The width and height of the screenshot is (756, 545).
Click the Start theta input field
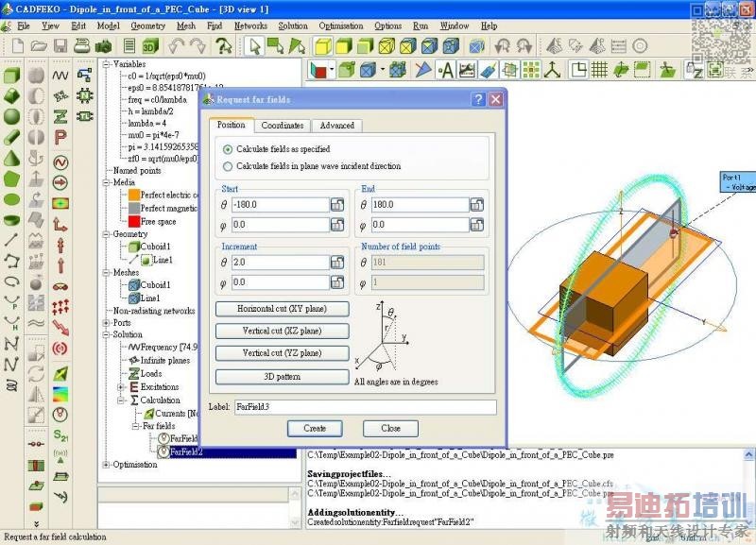pyautogui.click(x=281, y=205)
